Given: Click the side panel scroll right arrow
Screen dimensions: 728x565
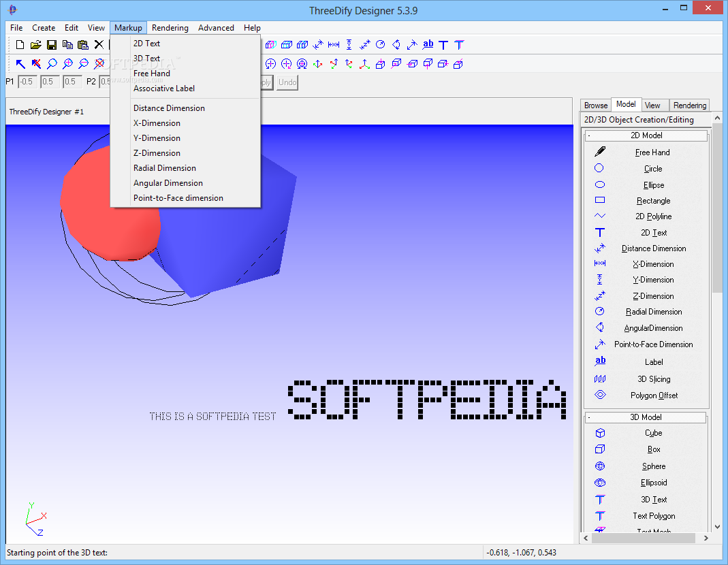Looking at the screenshot, I should pos(706,538).
